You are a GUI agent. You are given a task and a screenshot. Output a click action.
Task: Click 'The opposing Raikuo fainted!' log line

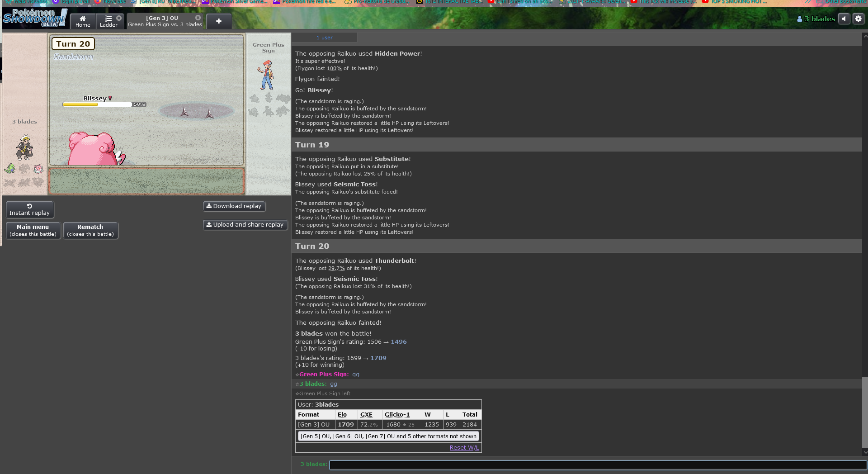[x=338, y=323]
